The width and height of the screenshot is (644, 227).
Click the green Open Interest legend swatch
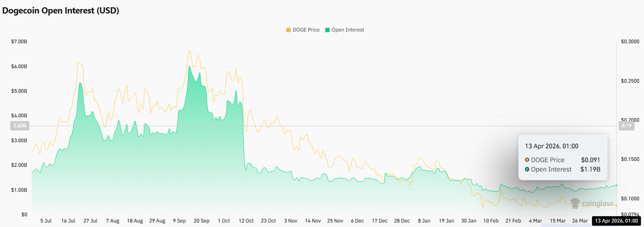point(327,30)
